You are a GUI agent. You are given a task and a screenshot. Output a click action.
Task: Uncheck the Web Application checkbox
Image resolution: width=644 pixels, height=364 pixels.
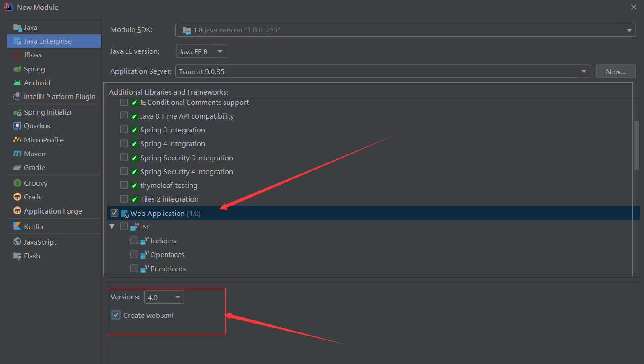115,213
